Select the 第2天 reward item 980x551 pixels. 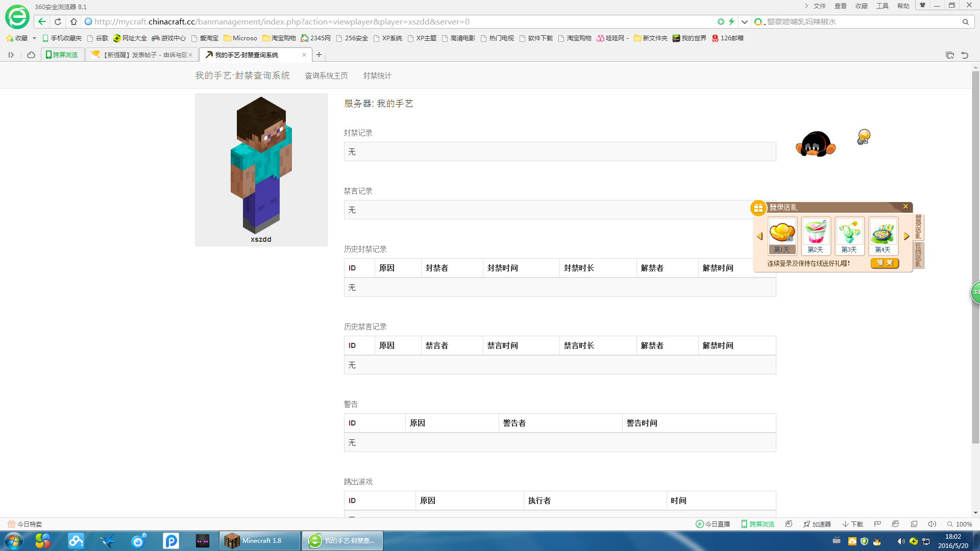click(x=816, y=236)
